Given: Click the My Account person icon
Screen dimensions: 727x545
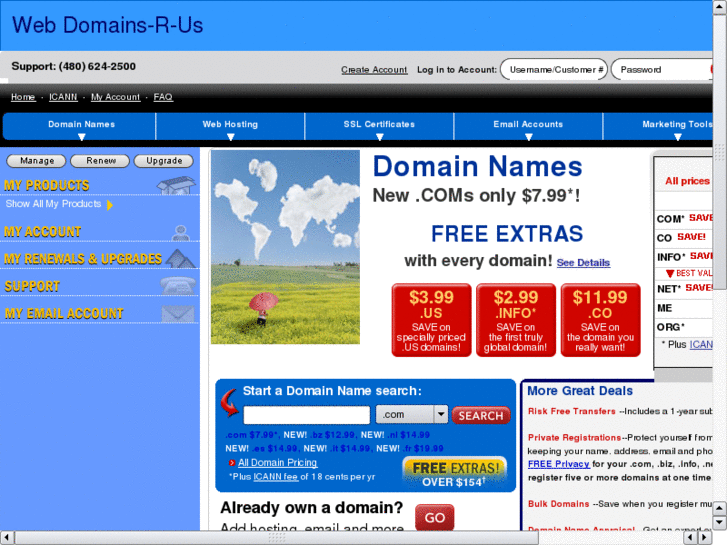Looking at the screenshot, I should [x=180, y=232].
